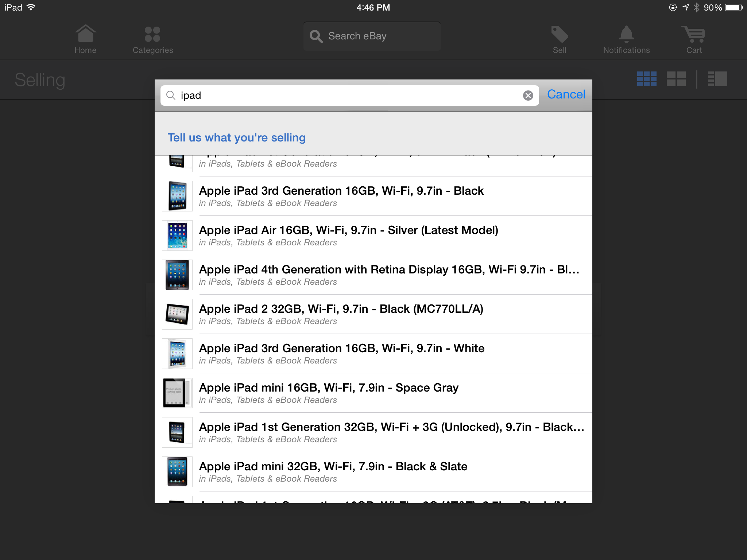View Notifications
The height and width of the screenshot is (560, 747).
click(x=626, y=38)
